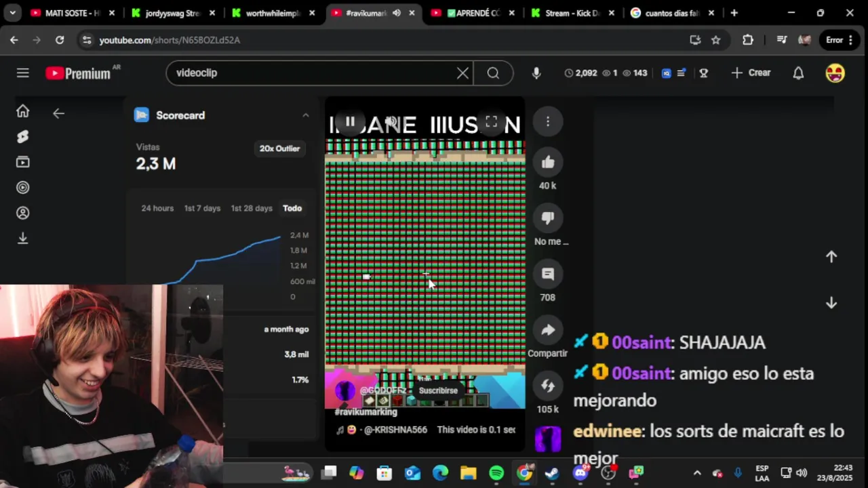The height and width of the screenshot is (488, 868).
Task: Select the 1st 28 days range tab
Action: (x=252, y=208)
